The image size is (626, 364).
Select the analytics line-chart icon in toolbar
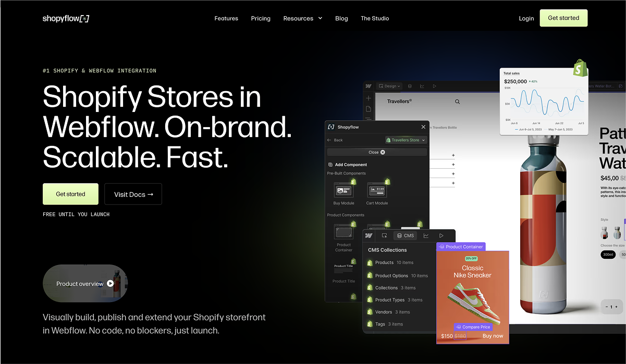426,235
